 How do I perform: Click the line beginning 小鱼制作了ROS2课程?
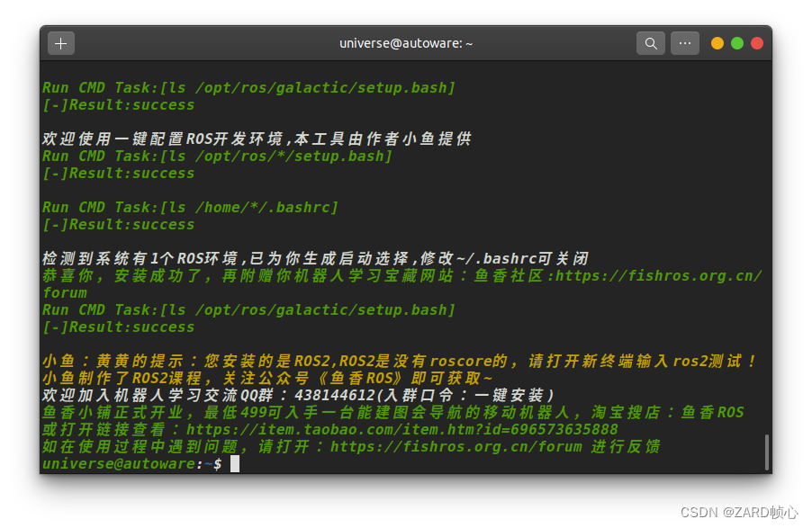(x=267, y=379)
